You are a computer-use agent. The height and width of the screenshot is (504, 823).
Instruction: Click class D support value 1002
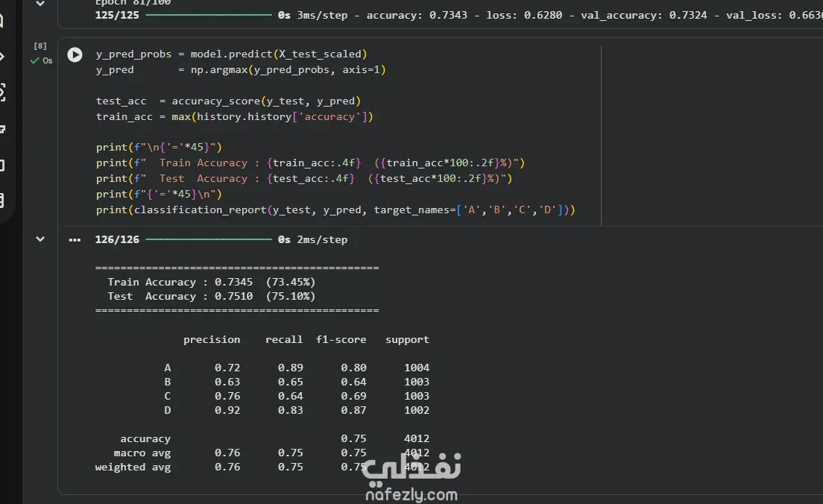tap(417, 410)
